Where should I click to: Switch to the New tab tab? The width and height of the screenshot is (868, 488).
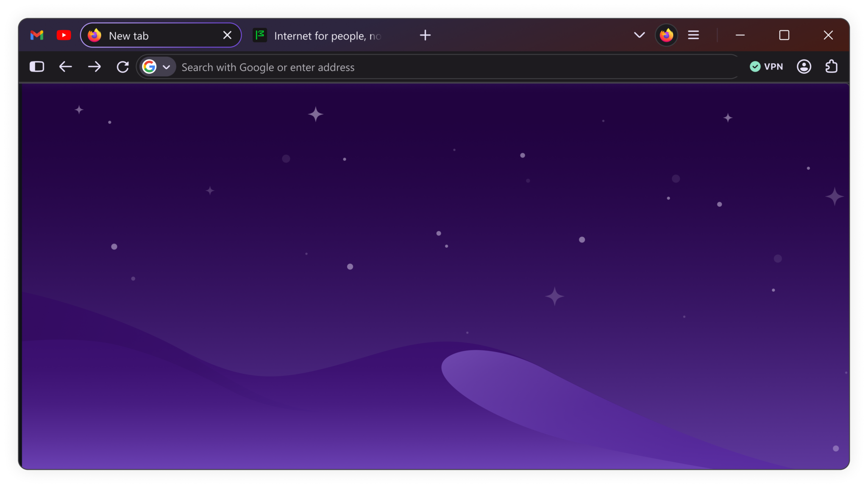point(161,35)
